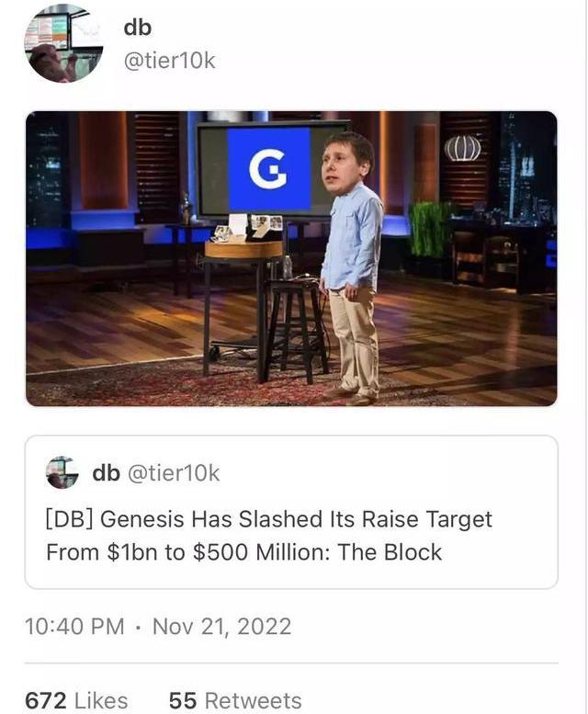The height and width of the screenshot is (714, 588).
Task: Tap the blue G logo in photo
Action: (x=269, y=169)
